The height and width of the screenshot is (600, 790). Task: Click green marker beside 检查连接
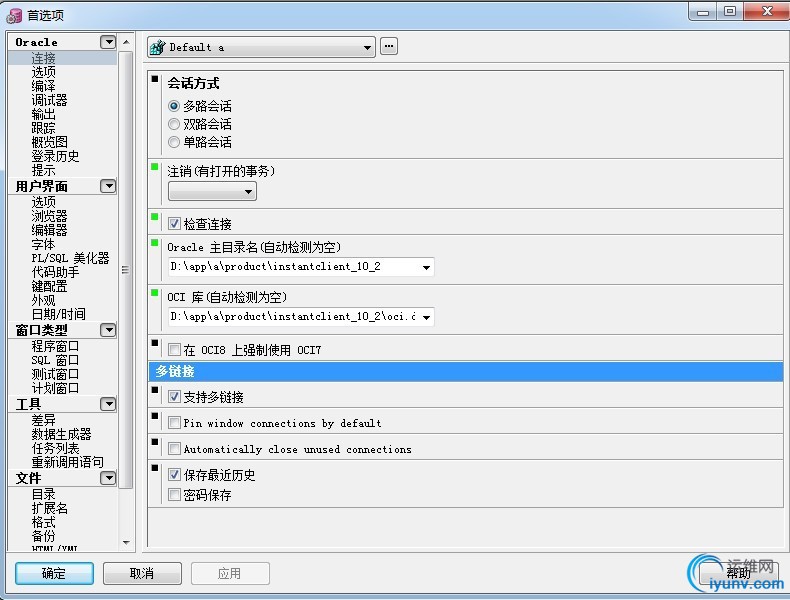pos(155,217)
